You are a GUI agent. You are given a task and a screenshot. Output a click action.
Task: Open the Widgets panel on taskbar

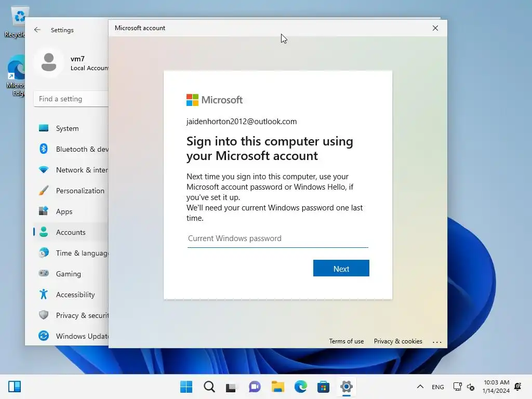(15, 387)
